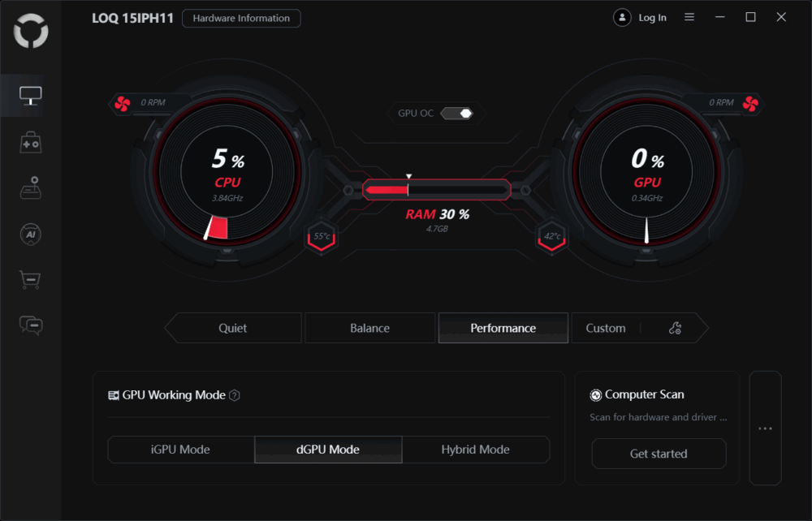The height and width of the screenshot is (521, 812).
Task: Click the 'Computer Scan' heading
Action: point(644,394)
